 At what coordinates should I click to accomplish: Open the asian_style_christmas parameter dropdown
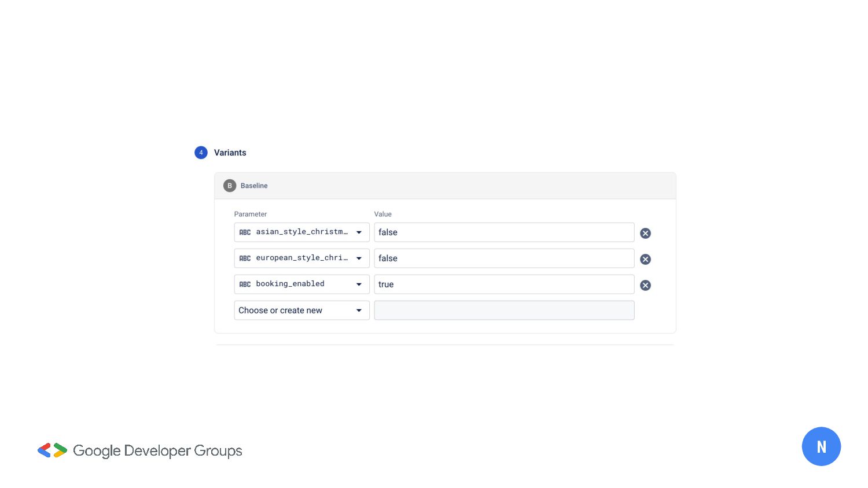(359, 232)
